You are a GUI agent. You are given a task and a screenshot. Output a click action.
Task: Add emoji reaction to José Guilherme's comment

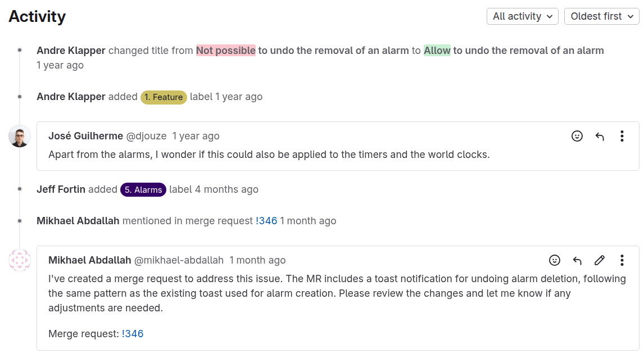click(577, 136)
